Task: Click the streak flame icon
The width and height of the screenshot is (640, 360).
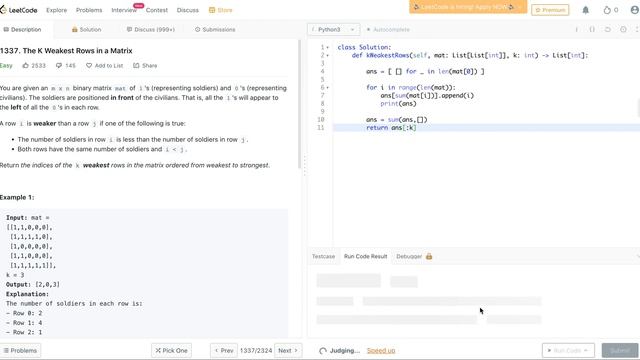Action: coord(607,10)
